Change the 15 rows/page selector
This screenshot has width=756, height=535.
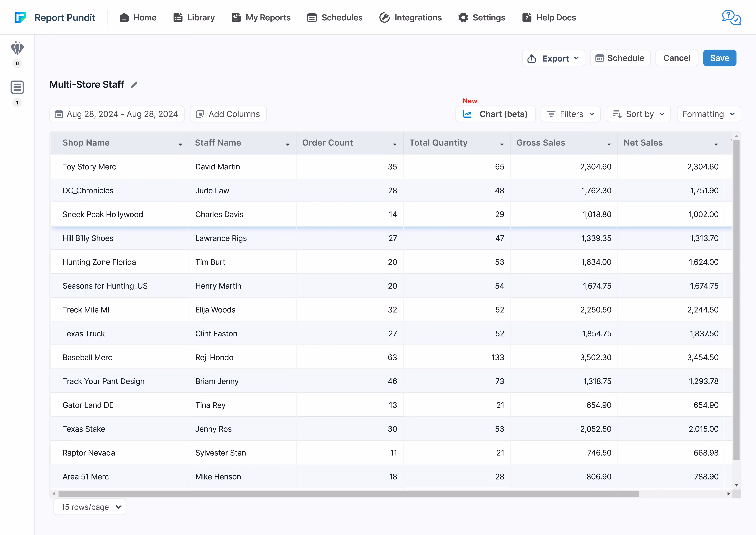click(x=90, y=507)
